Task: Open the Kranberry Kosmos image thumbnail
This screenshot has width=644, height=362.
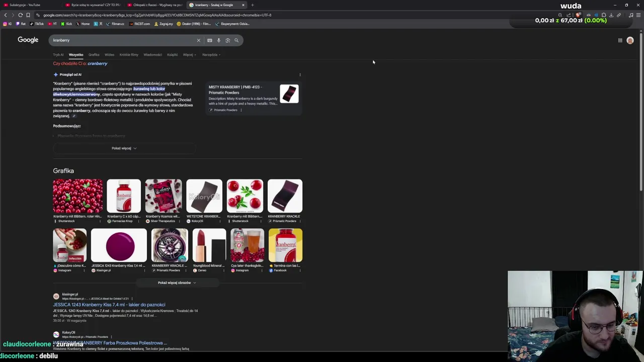Action: pos(164,196)
